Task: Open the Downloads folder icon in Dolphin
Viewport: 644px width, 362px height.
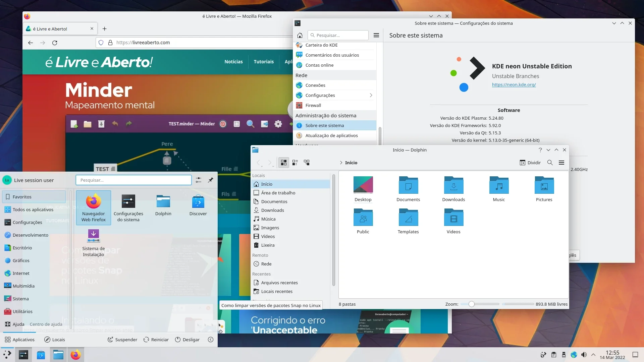Action: (453, 189)
